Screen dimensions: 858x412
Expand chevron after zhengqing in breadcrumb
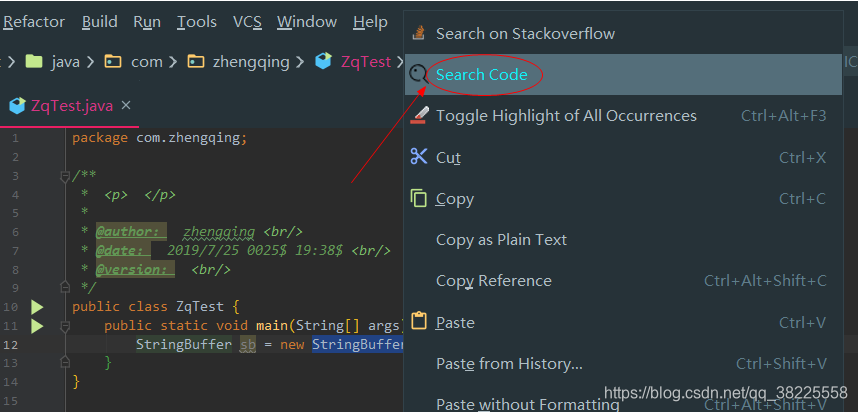pos(300,62)
